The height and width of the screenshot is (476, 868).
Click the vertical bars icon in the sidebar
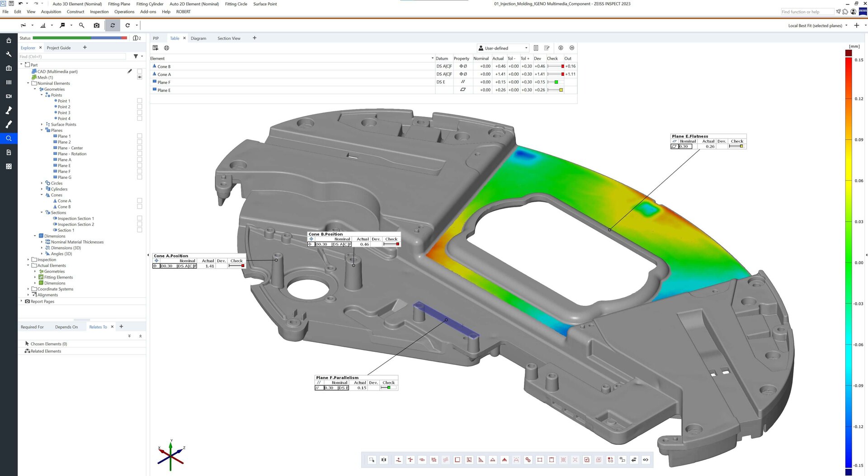[x=9, y=82]
